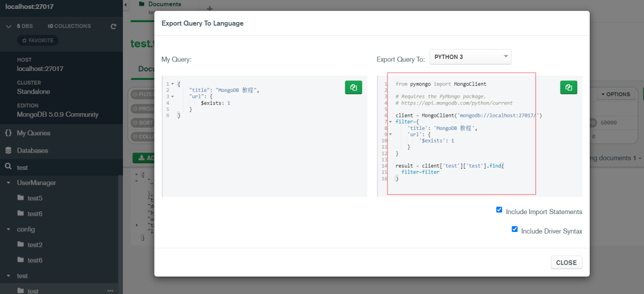Collapse the UserManager database tree
Screen dimensions: 644x294
8,182
